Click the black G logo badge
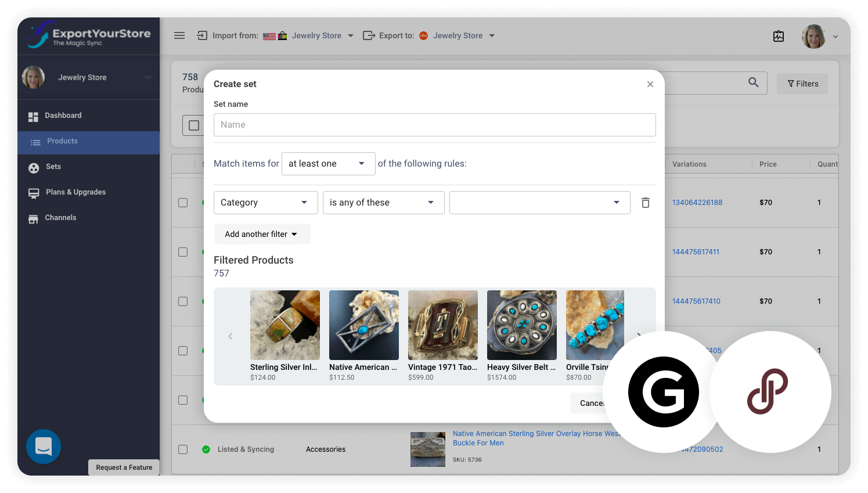Image resolution: width=868 pixels, height=493 pixels. pyautogui.click(x=663, y=392)
